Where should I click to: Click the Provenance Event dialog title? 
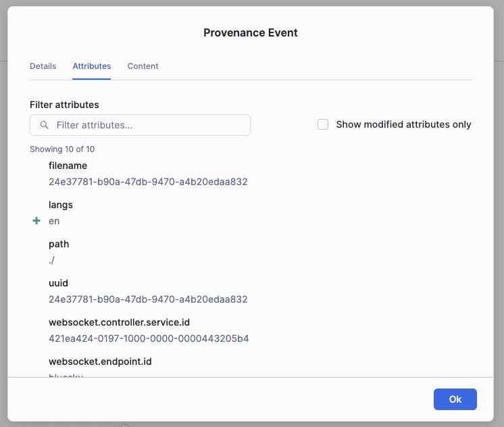tap(251, 33)
